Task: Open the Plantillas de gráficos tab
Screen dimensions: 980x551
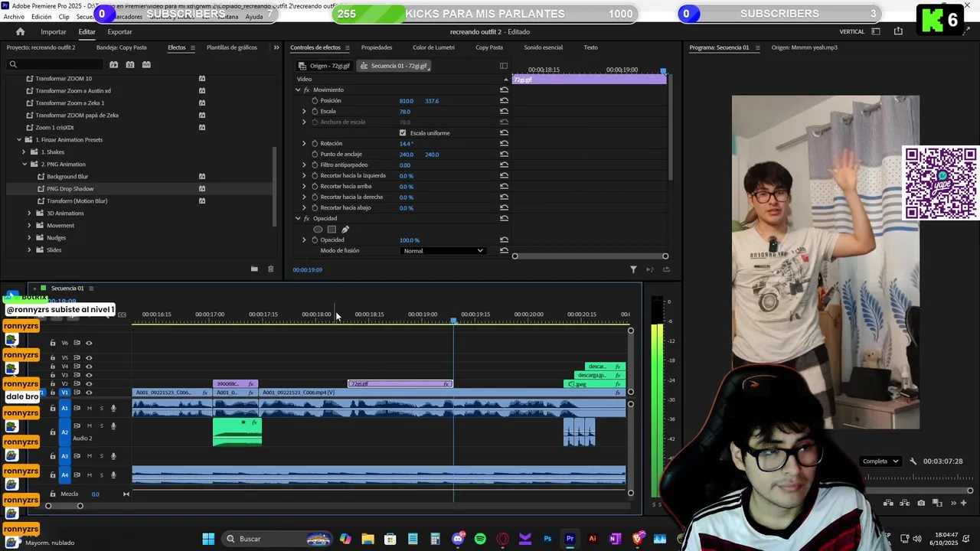Action: [x=231, y=47]
